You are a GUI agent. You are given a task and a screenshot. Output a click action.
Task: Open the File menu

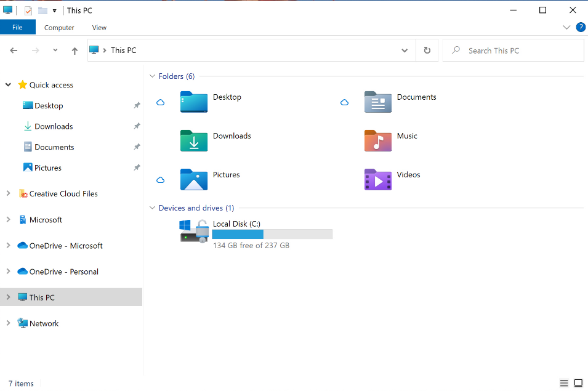[17, 27]
